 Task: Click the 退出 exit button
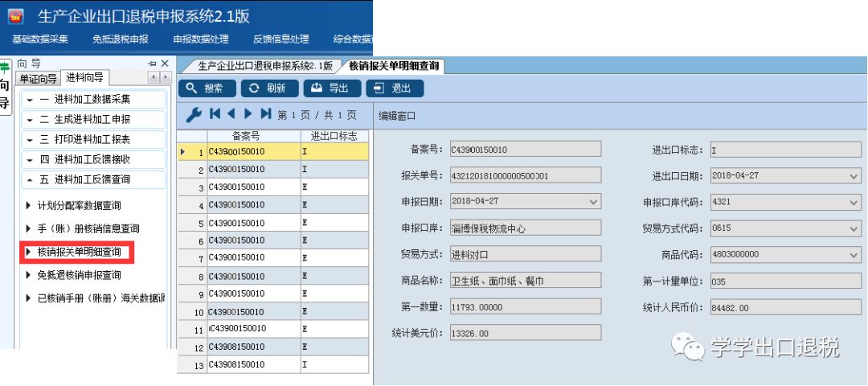click(395, 88)
